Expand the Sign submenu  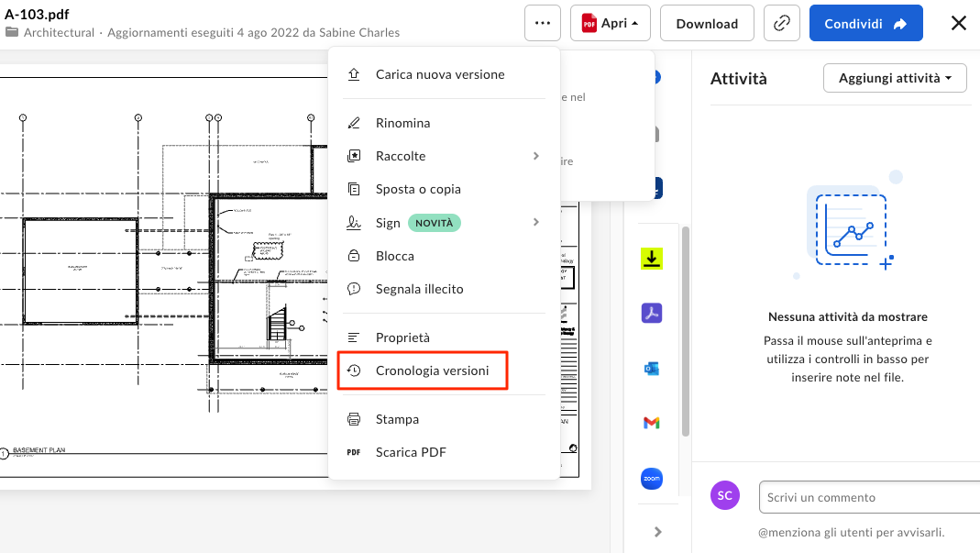click(388, 222)
